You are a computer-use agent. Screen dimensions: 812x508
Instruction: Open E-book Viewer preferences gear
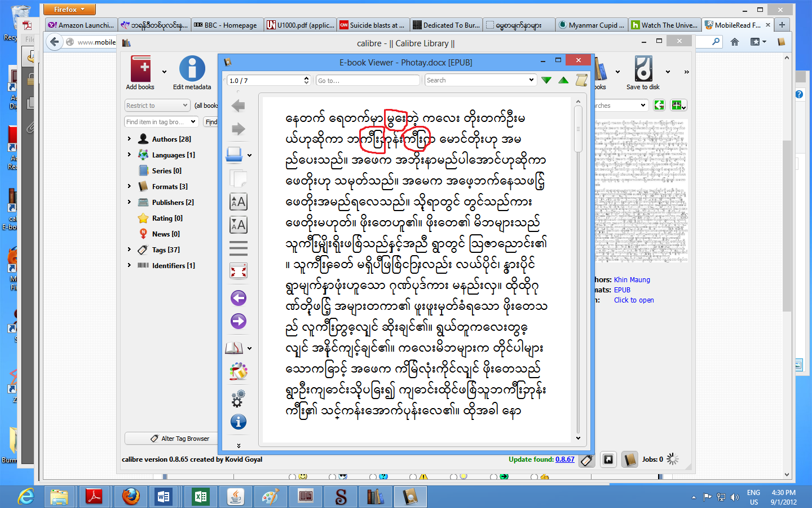click(239, 398)
